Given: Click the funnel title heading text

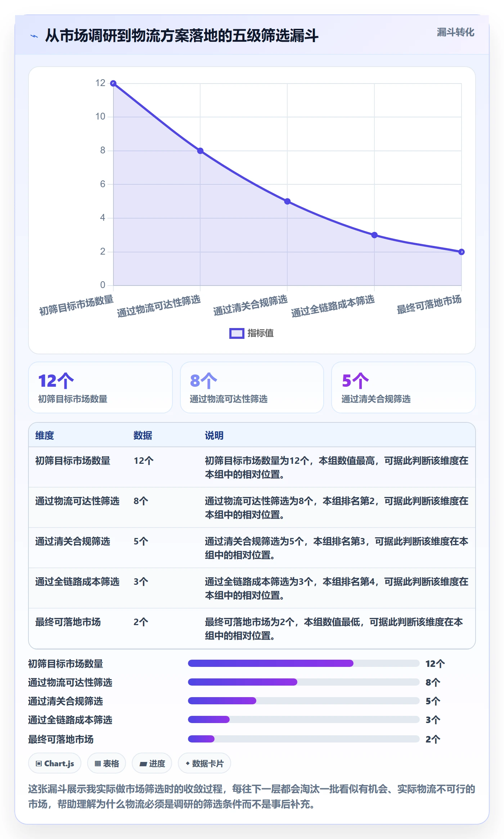Looking at the screenshot, I should coord(182,36).
